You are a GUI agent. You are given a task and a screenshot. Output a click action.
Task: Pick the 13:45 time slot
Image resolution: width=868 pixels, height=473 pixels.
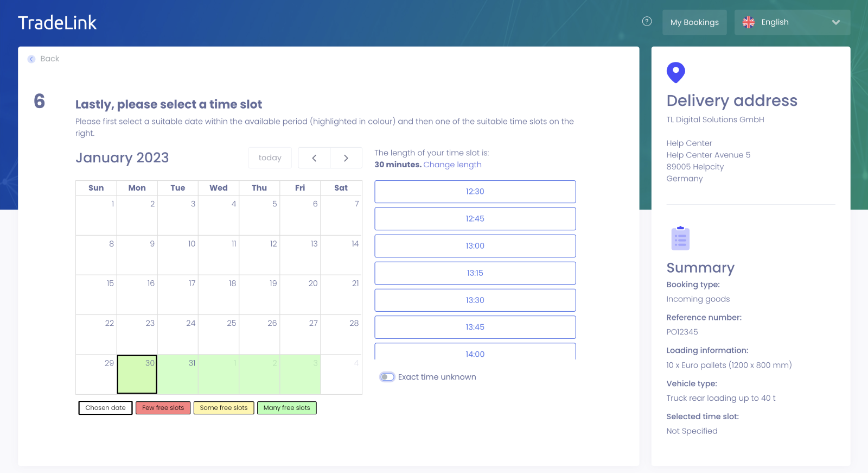[x=475, y=327]
